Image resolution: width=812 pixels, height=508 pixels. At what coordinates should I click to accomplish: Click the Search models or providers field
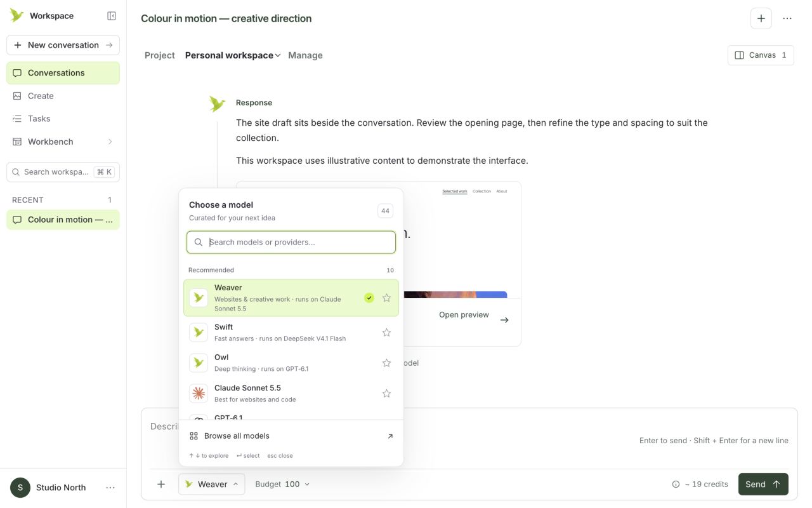[x=291, y=242]
